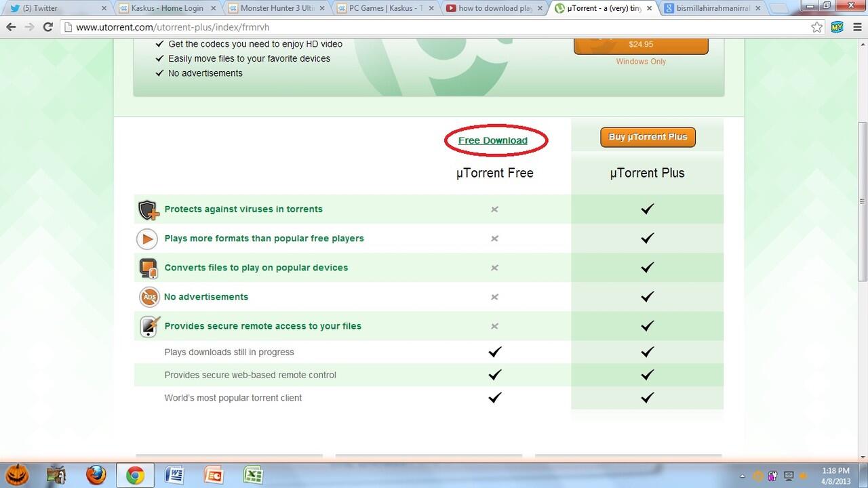Click the secure remote access phone icon

point(149,326)
